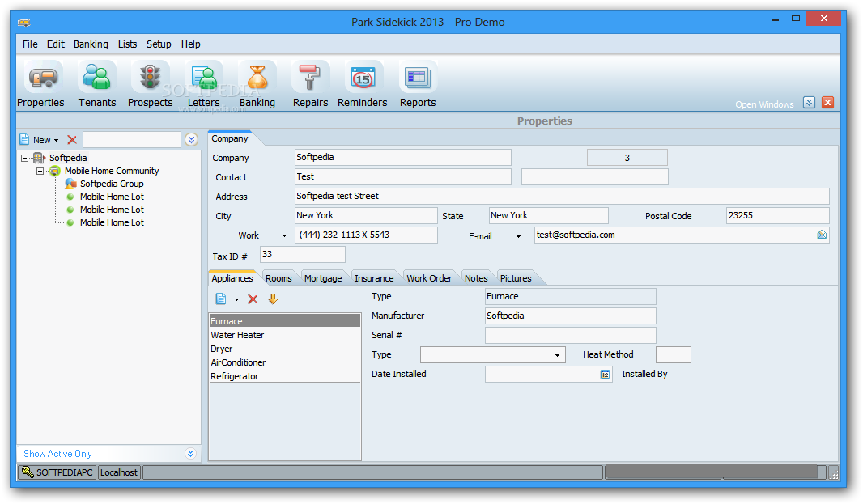Select the Appliances tab
The height and width of the screenshot is (504, 863).
[232, 277]
